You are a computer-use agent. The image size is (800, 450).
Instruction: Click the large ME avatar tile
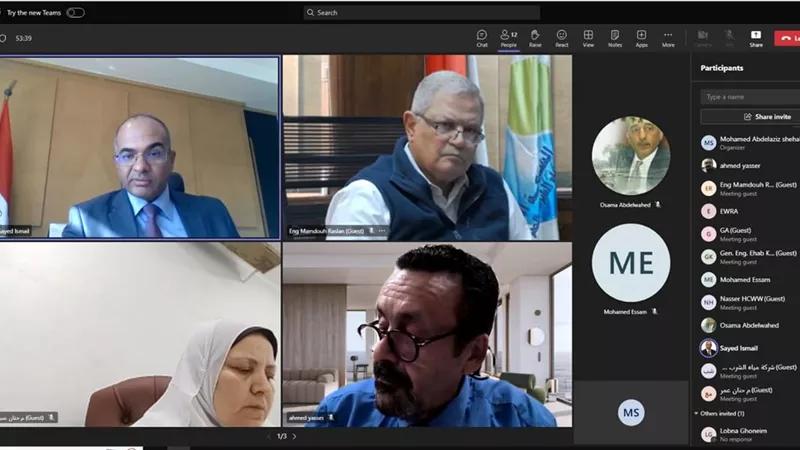pyautogui.click(x=631, y=263)
